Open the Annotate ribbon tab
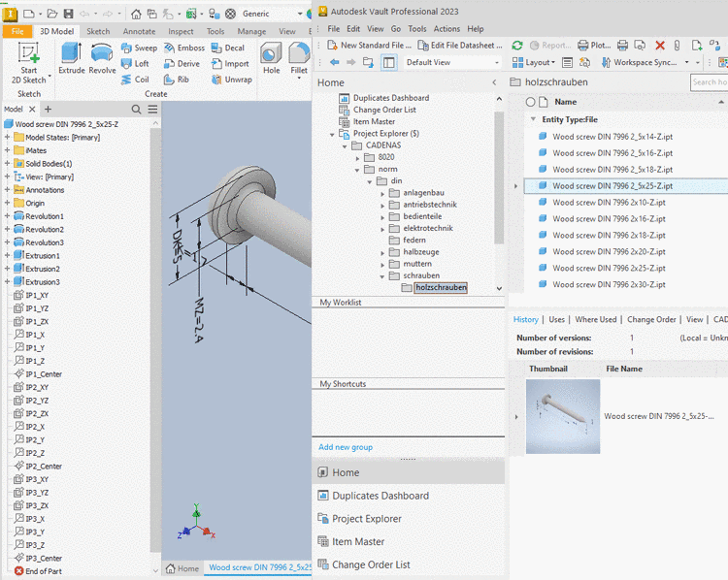This screenshot has height=580, width=728. pyautogui.click(x=139, y=31)
